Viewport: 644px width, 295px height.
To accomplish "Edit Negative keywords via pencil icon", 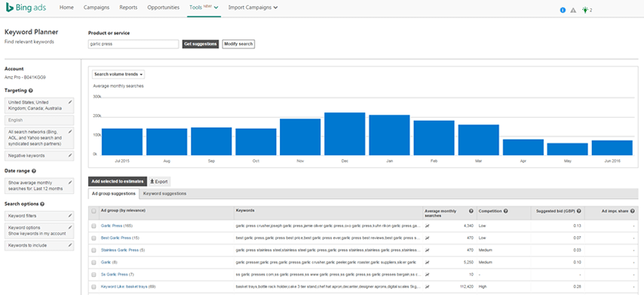I will [70, 155].
